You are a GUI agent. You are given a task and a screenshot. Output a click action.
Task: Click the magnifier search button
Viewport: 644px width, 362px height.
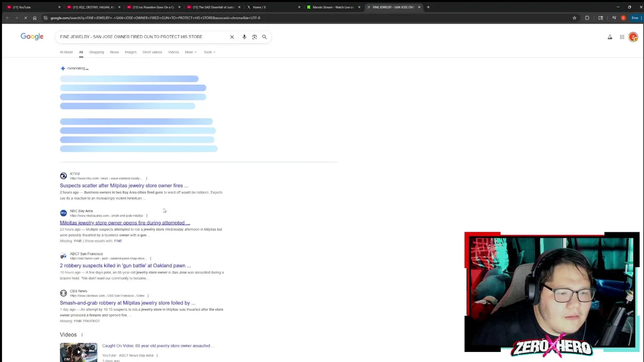(264, 37)
